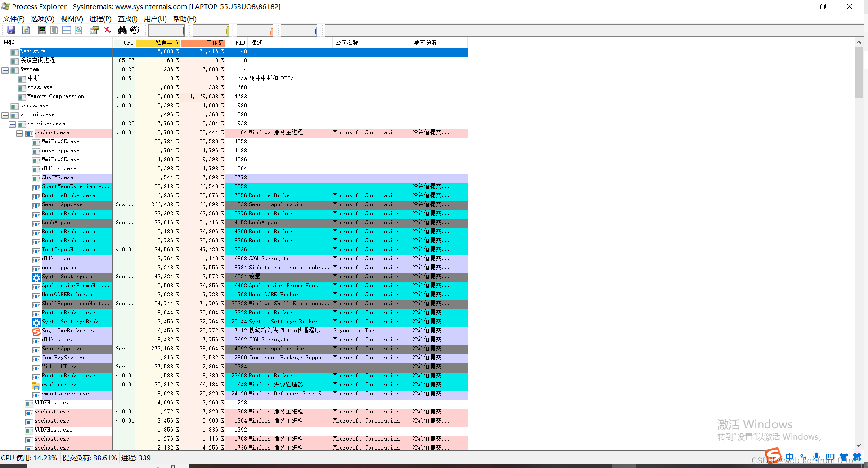Screen dimensions: 868x468
Task: Sort by the 描述 column header
Action: pos(290,43)
